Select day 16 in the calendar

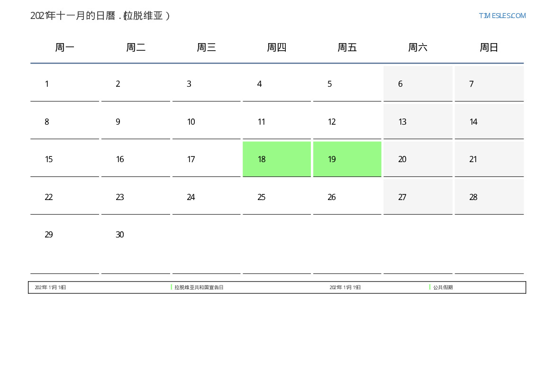tap(136, 159)
